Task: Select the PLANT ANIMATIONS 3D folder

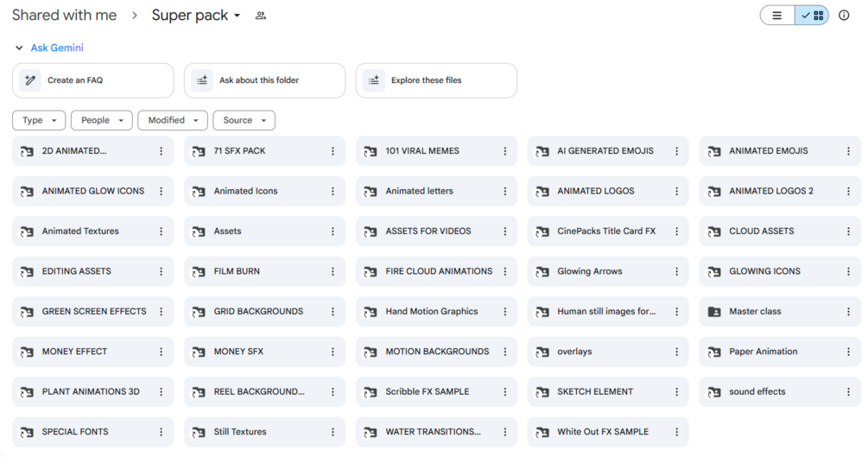Action: pos(93,391)
